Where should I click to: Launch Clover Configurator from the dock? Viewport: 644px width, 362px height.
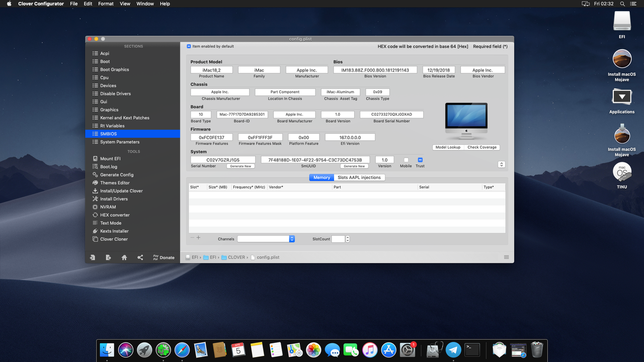click(163, 350)
